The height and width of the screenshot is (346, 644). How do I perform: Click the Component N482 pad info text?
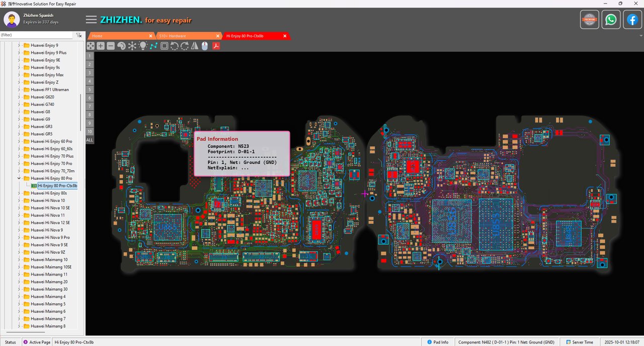click(506, 342)
